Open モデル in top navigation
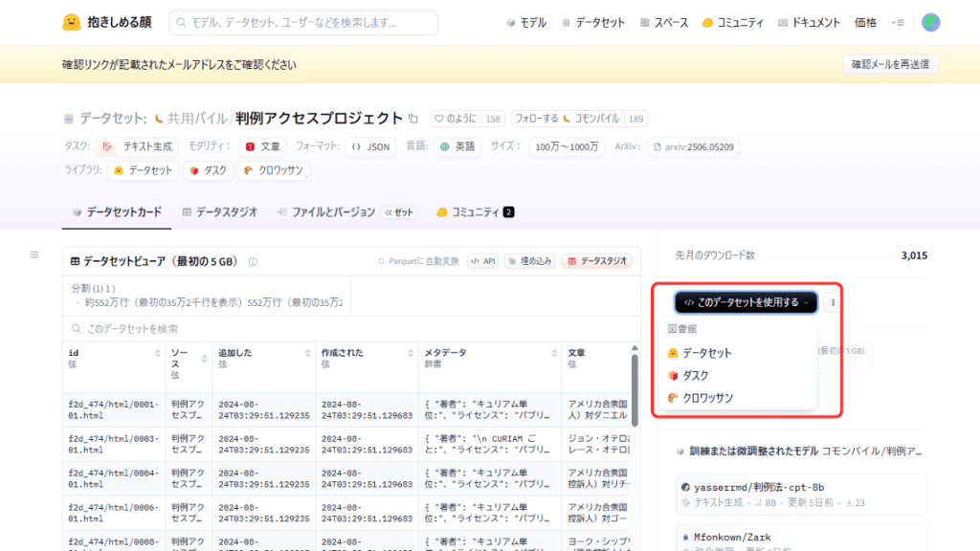The height and width of the screenshot is (551, 980). coord(526,23)
